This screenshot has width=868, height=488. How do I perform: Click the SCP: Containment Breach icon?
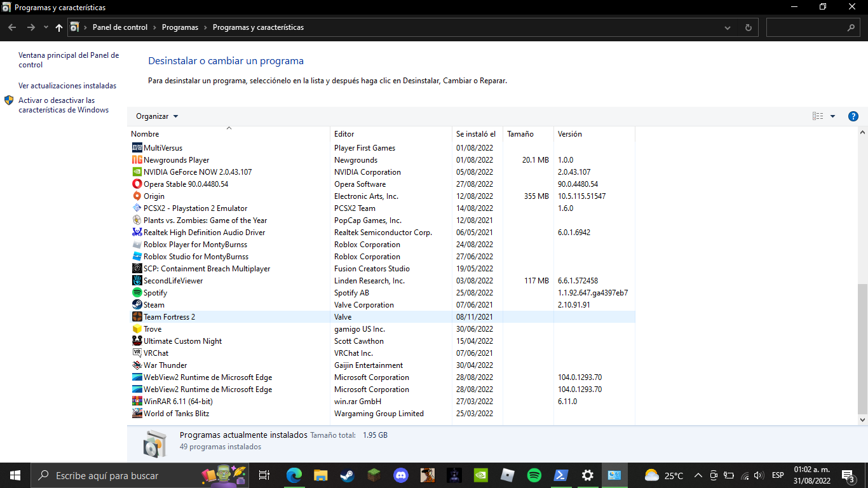[x=137, y=269]
